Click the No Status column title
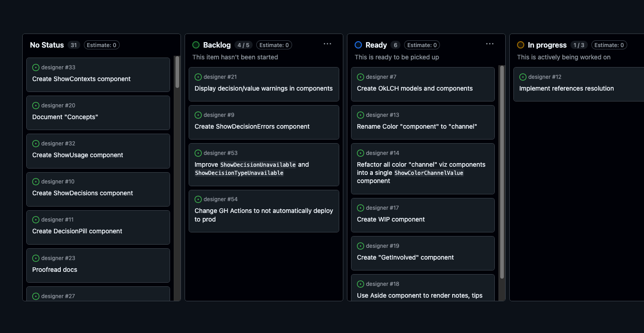Screen dimensions: 644x333 [47, 45]
